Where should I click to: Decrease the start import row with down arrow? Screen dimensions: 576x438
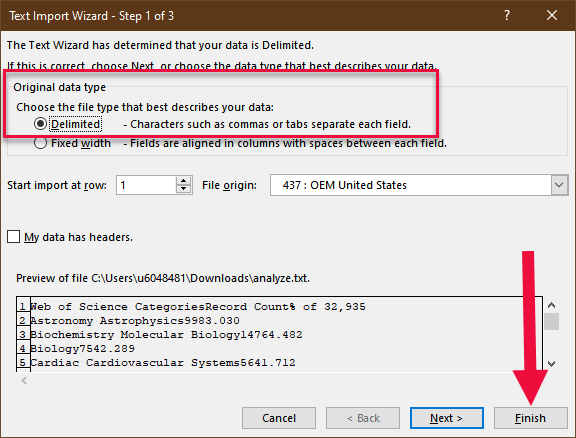(x=183, y=189)
